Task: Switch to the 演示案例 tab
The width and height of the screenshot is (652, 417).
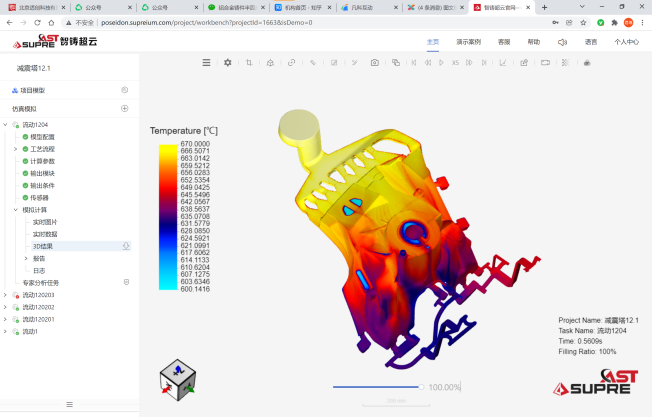Action: (468, 42)
